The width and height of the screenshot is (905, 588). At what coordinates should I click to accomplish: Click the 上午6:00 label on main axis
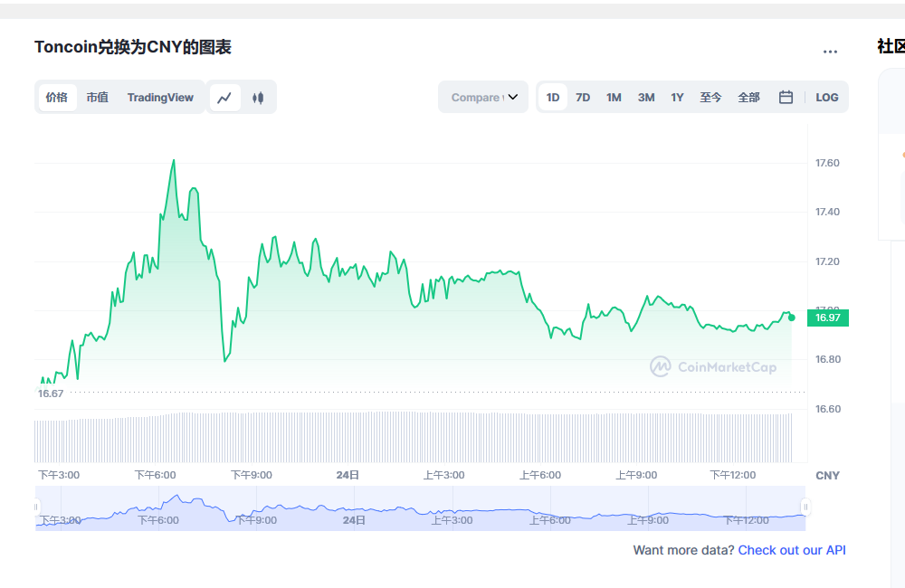click(x=540, y=475)
